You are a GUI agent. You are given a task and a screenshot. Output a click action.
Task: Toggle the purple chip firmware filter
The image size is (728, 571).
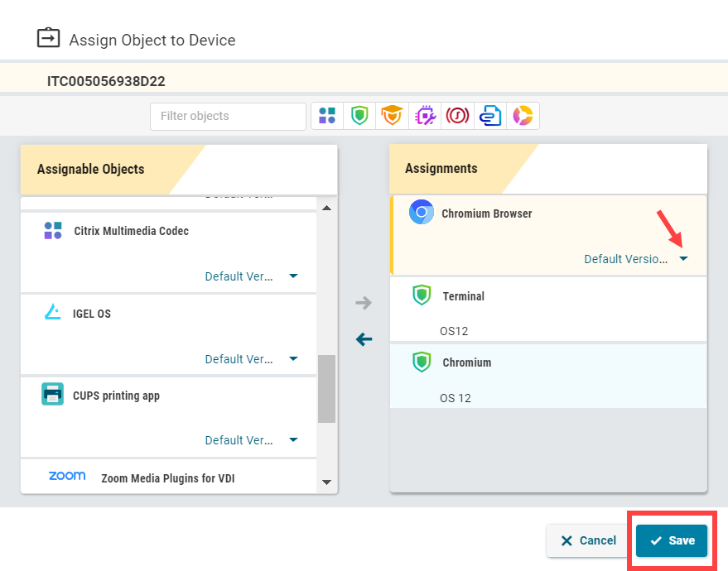pyautogui.click(x=425, y=116)
